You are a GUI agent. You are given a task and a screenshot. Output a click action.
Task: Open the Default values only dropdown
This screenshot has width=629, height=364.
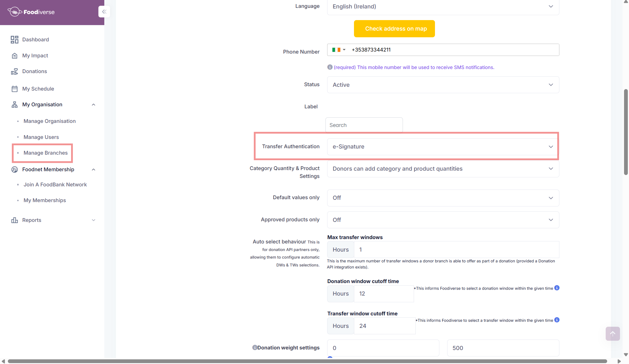coord(443,198)
